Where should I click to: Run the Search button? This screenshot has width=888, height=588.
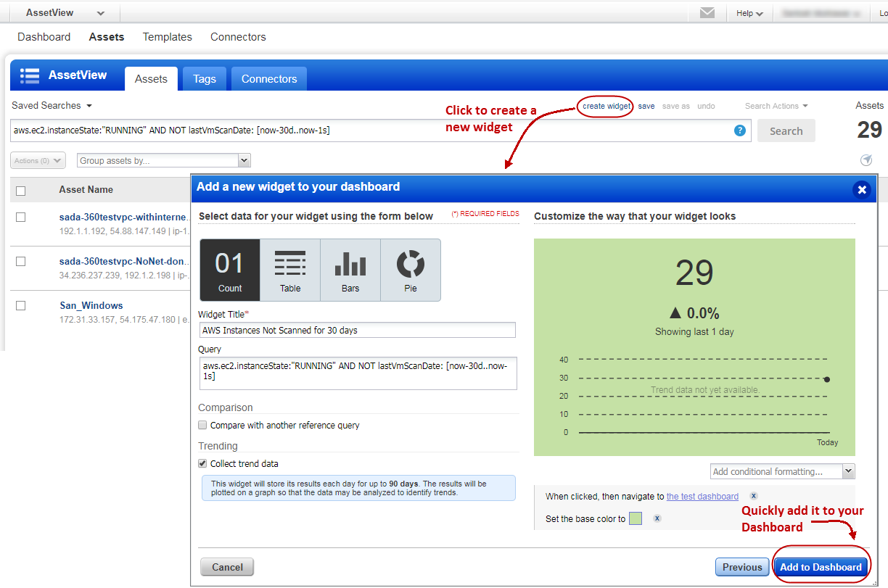[x=786, y=131]
